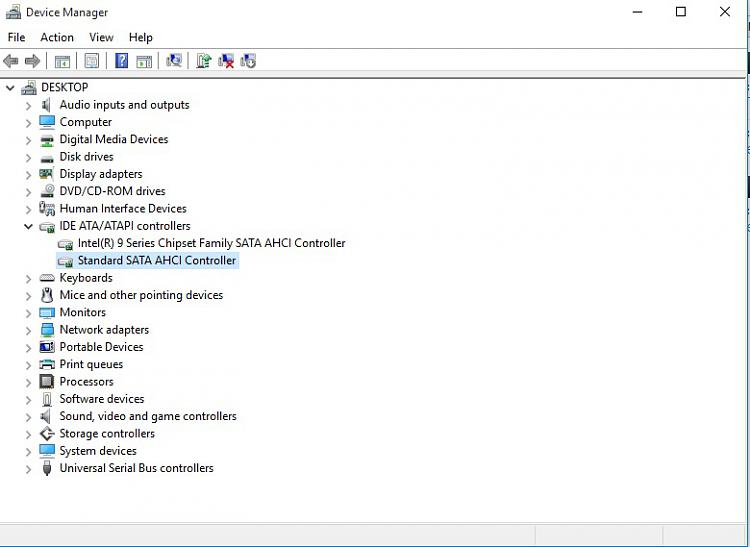This screenshot has width=750, height=547.
Task: Click the Audio inputs and outputs speaker icon
Action: pyautogui.click(x=46, y=105)
